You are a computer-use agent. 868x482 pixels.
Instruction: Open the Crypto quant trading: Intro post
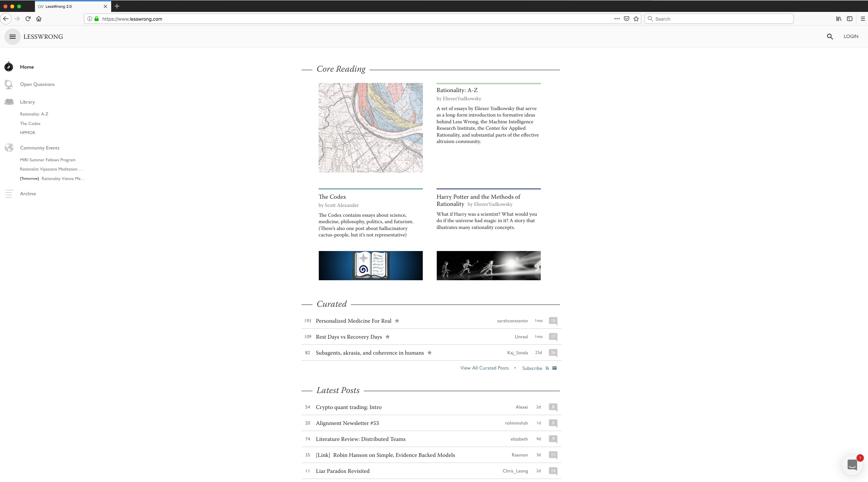(x=348, y=407)
